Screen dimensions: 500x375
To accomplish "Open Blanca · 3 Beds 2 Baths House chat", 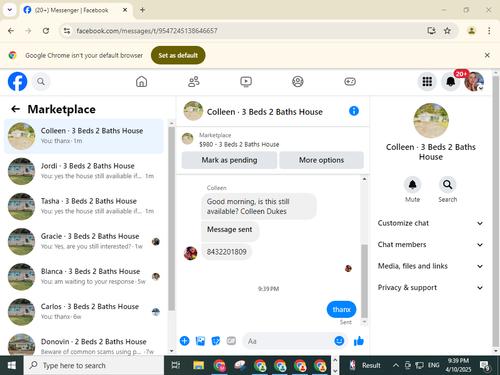I will point(84,277).
